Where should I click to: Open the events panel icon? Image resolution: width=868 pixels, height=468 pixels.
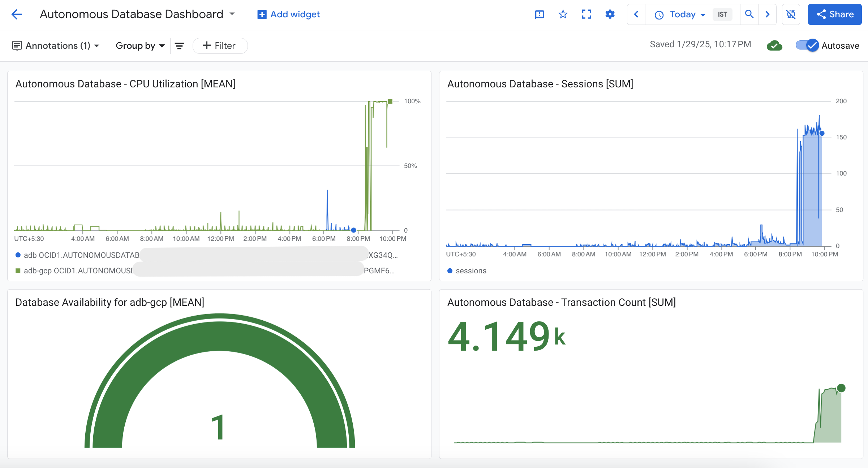pos(539,14)
